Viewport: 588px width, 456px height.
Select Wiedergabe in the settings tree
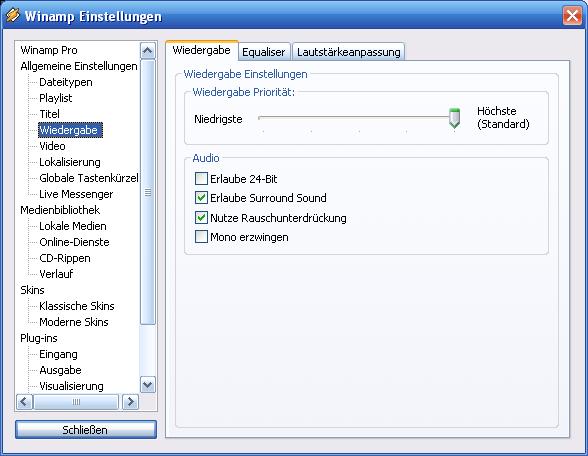point(70,130)
